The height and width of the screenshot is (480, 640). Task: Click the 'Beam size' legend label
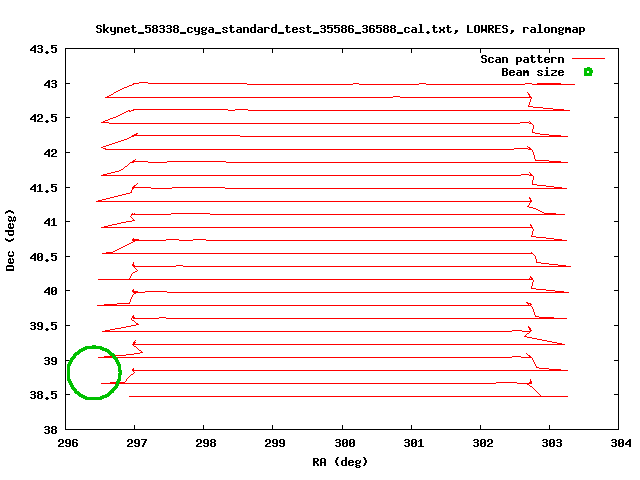tap(533, 72)
